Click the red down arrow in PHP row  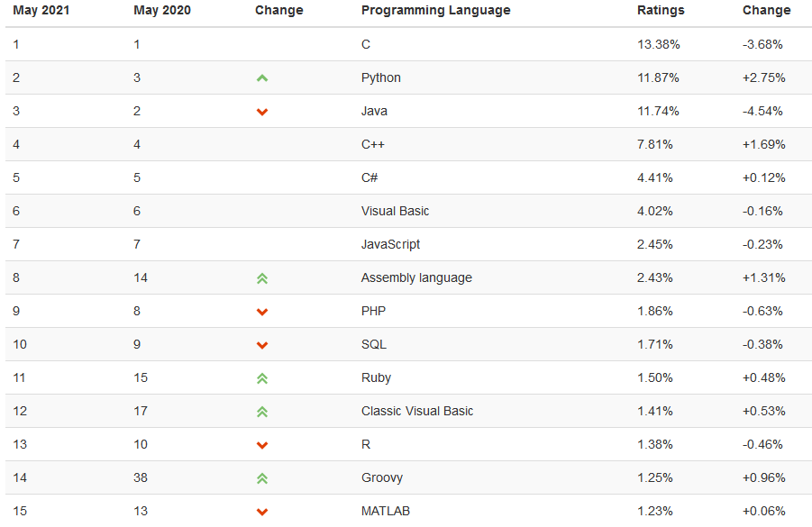pyautogui.click(x=262, y=312)
